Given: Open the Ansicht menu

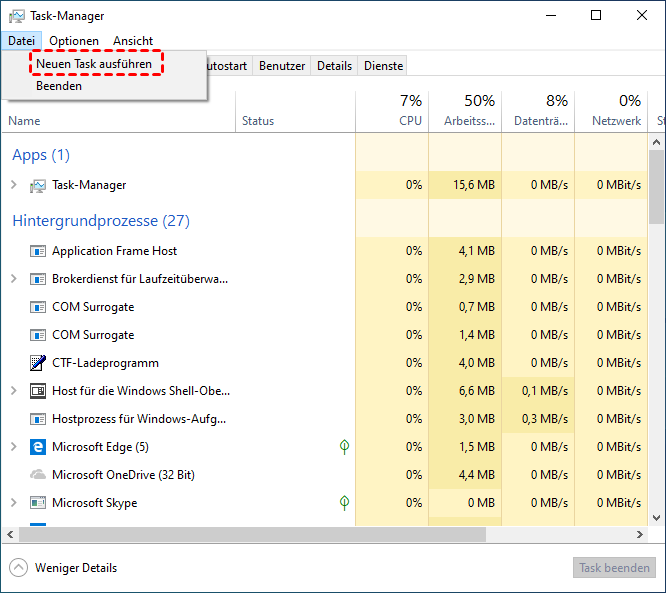Looking at the screenshot, I should click(133, 41).
